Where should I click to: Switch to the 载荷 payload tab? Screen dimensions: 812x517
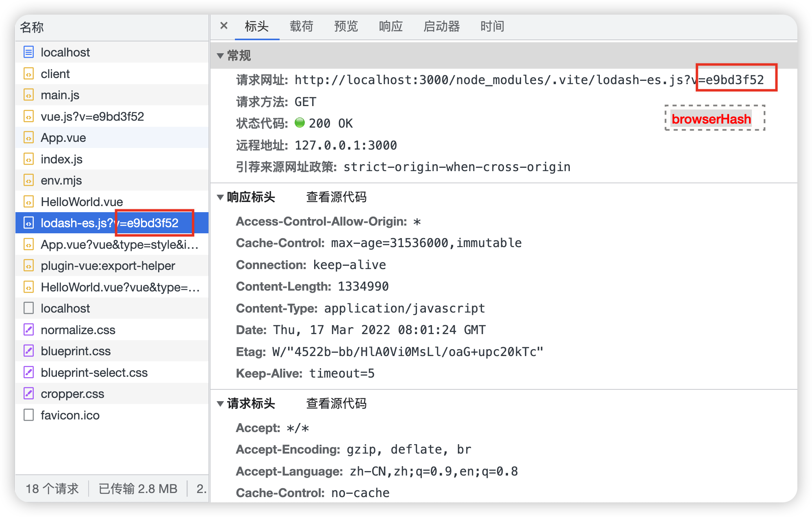click(x=301, y=26)
